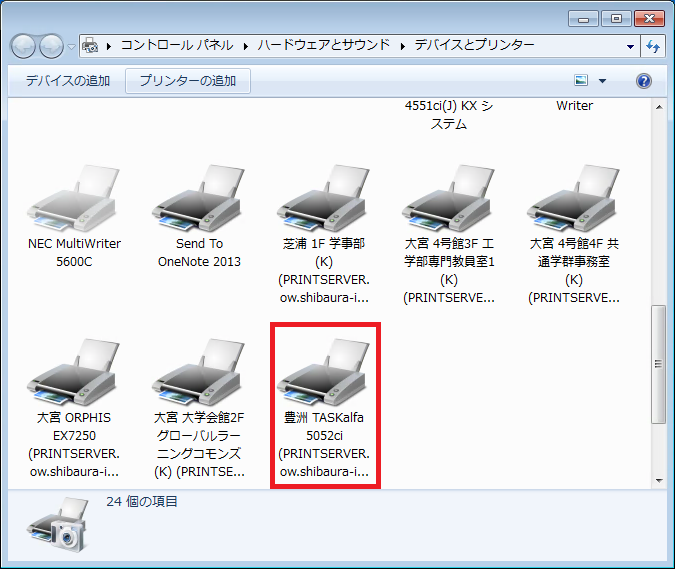Click the refresh button beside address bar
Screen dimensions: 675x569
point(654,46)
